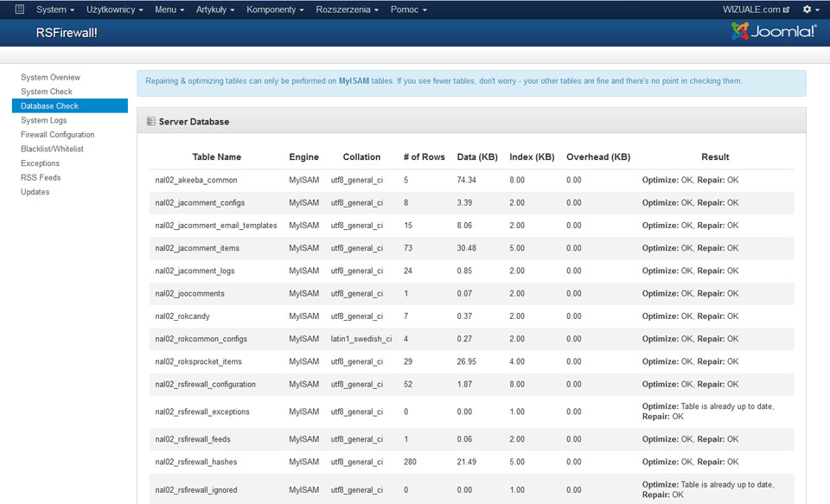Click data value 3.39 in jacomment_configs row

[x=464, y=203]
